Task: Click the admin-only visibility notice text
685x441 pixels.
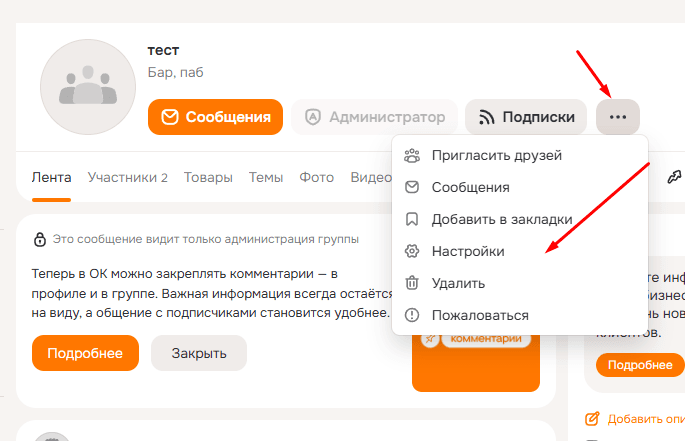Action: point(206,239)
